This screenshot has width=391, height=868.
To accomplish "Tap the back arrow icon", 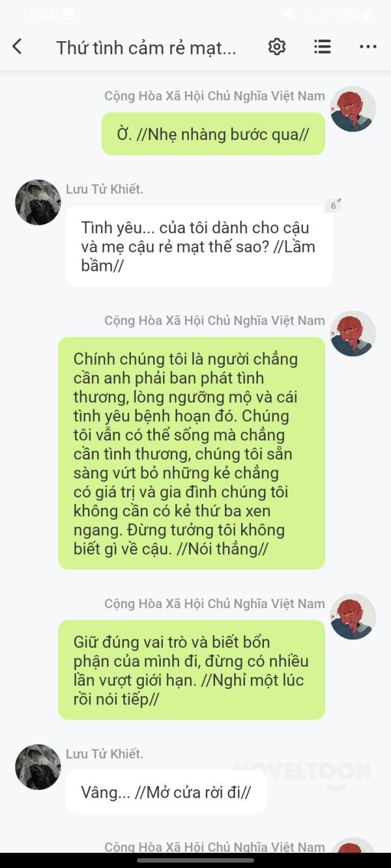I will click(18, 46).
